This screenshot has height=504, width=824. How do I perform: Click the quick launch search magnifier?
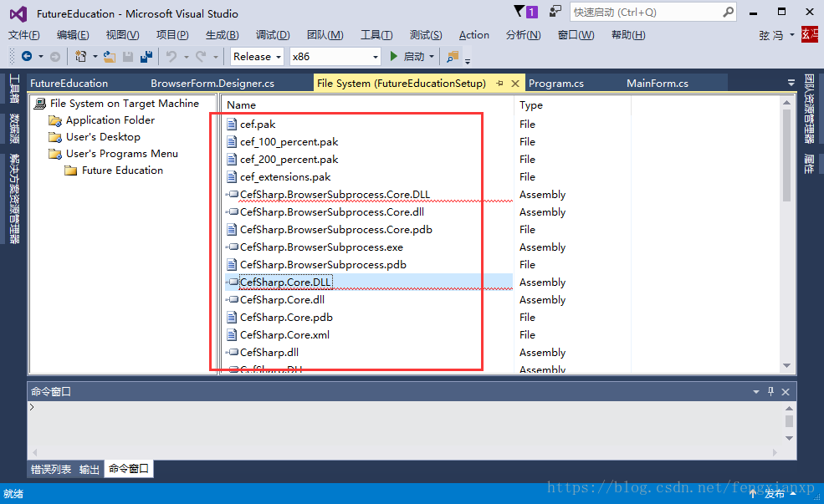tap(728, 12)
